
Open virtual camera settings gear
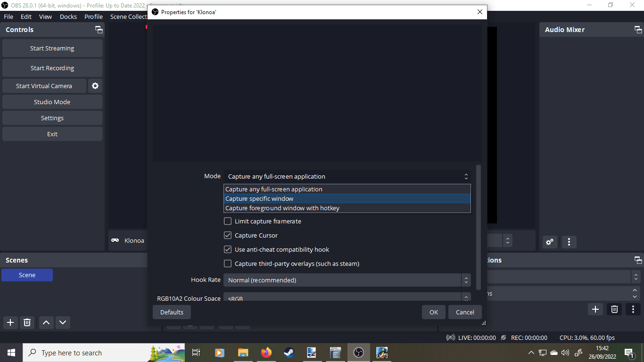click(x=95, y=86)
